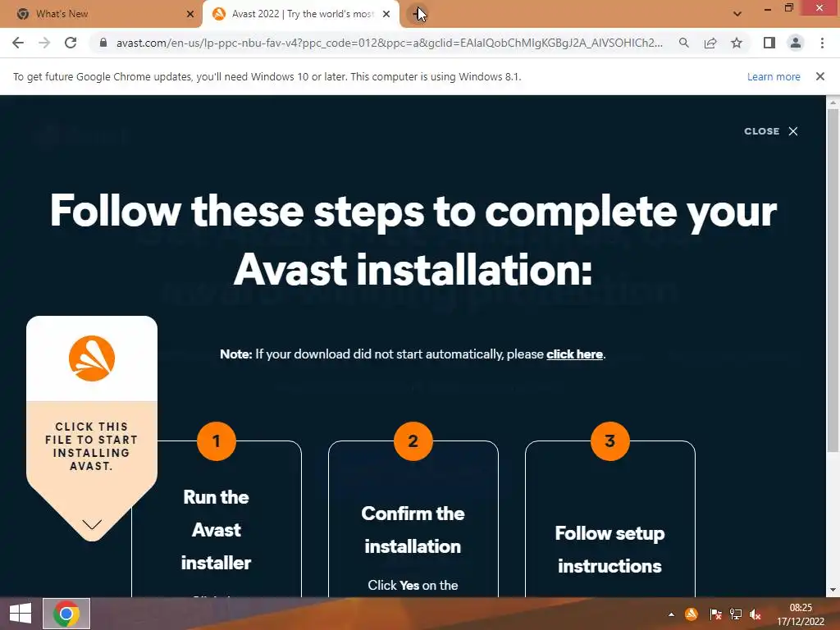
Task: Select the Avast 2022 tab
Action: [x=301, y=14]
